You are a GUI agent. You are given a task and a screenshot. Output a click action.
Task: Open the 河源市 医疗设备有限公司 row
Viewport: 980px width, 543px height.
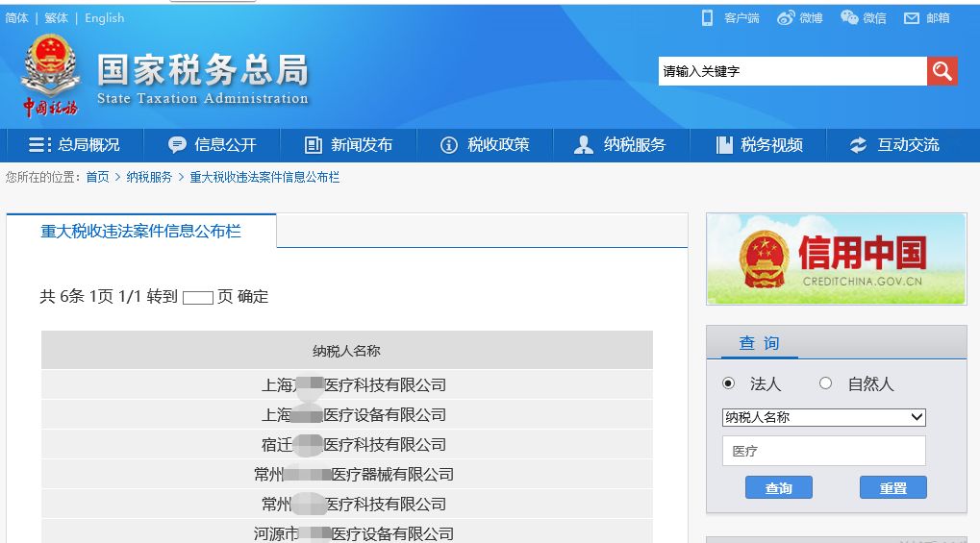(x=347, y=533)
